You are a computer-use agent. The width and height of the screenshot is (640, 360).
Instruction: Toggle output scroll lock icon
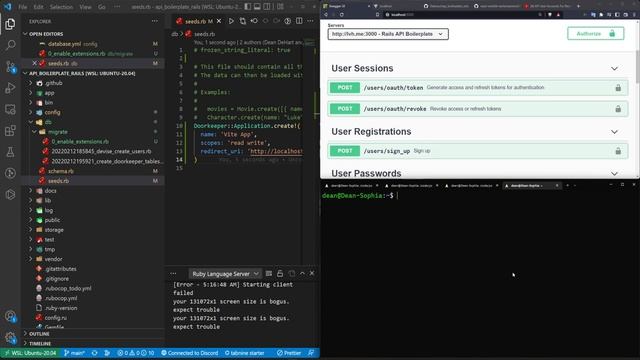tap(280, 273)
